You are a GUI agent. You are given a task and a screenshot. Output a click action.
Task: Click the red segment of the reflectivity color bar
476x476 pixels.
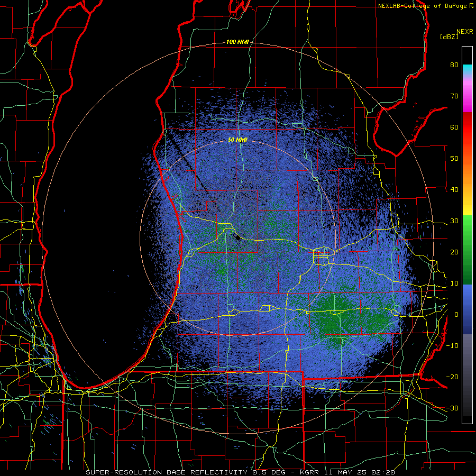pyautogui.click(x=467, y=128)
